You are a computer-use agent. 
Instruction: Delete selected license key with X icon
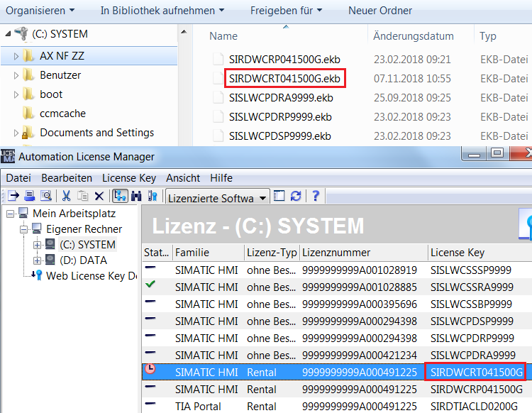coord(99,196)
